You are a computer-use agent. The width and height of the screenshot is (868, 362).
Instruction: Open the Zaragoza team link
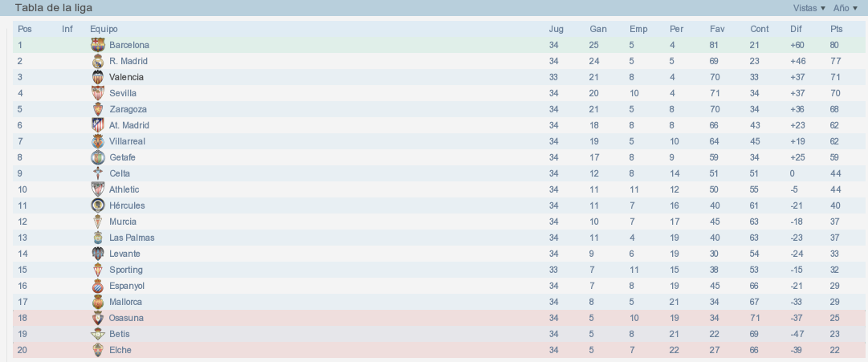[128, 109]
